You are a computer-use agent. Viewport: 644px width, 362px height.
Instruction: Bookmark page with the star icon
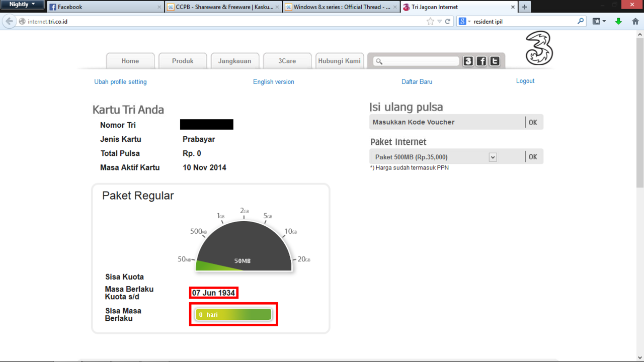pos(430,22)
